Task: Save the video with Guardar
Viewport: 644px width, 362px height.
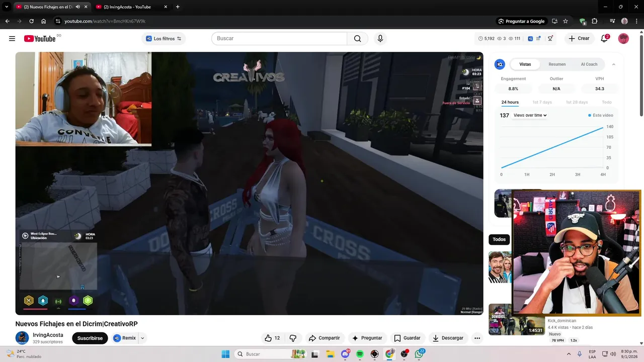Action: click(407, 338)
